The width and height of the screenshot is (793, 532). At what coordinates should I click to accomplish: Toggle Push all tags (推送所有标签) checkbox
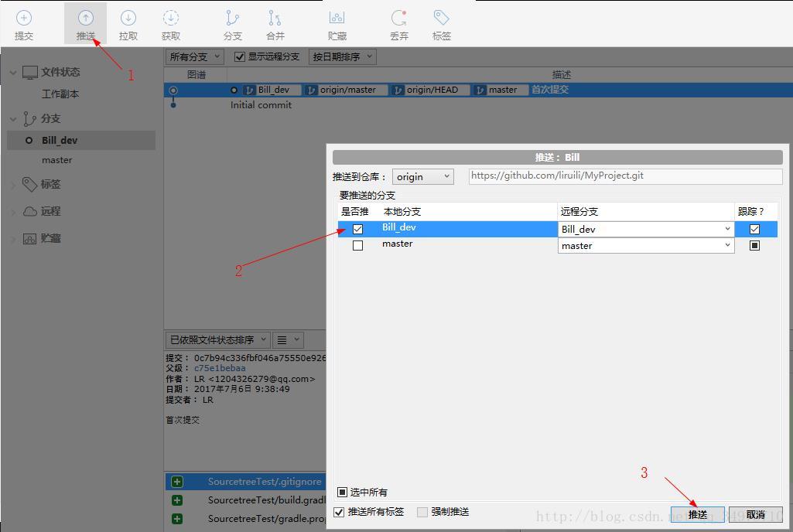pos(339,512)
